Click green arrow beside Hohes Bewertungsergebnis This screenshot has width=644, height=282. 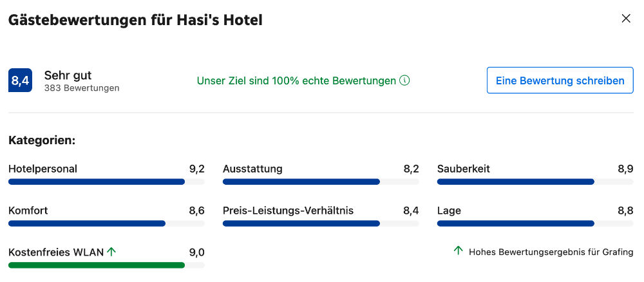tap(458, 250)
